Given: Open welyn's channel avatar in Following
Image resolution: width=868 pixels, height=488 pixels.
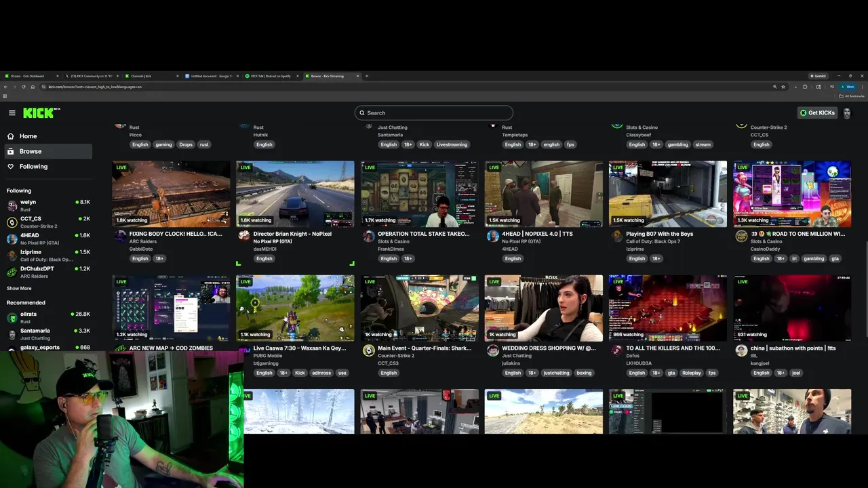Looking at the screenshot, I should [12, 205].
